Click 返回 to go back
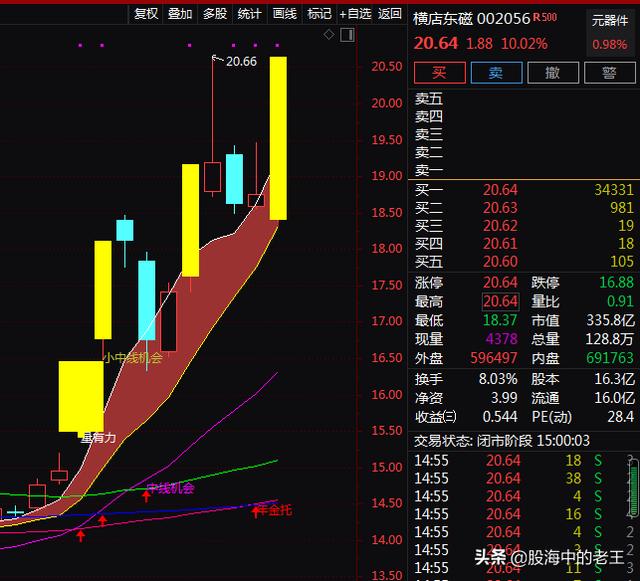Viewport: 640px width, 581px height. (389, 13)
